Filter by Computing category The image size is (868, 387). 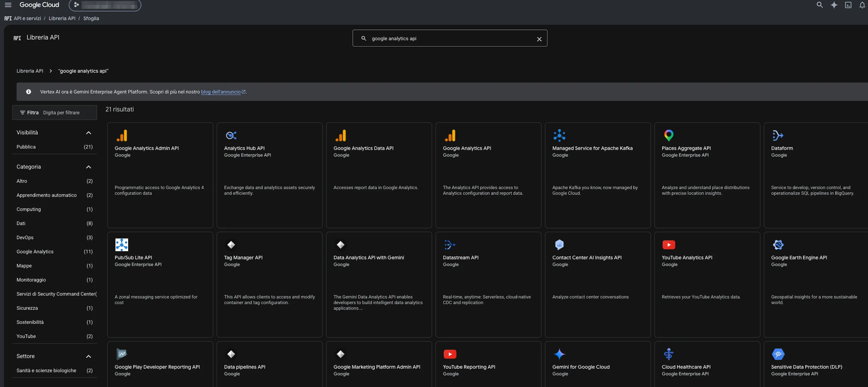(x=55, y=209)
